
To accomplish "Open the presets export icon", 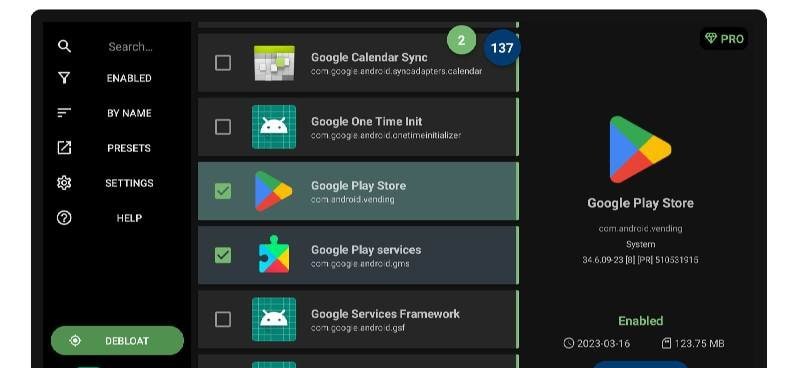I will point(64,148).
